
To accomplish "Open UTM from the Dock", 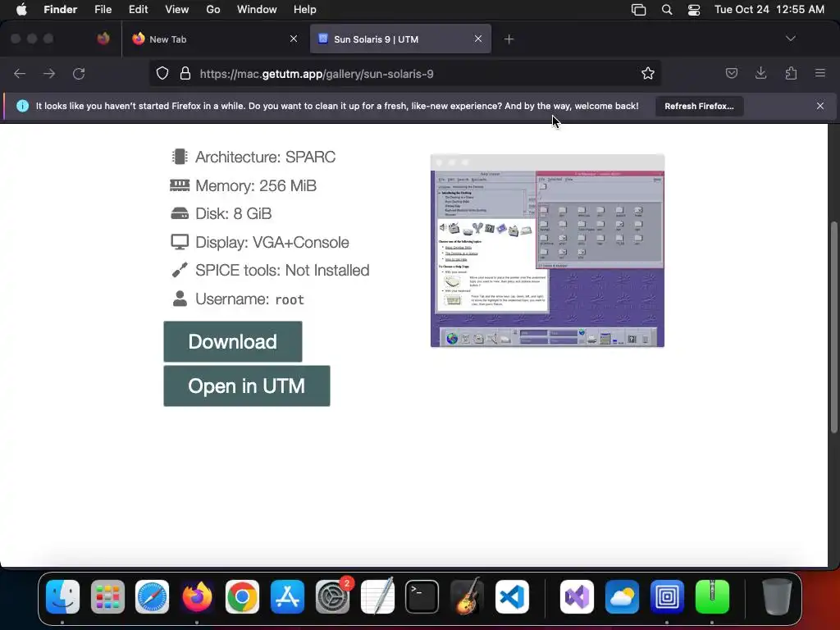I will (x=667, y=596).
